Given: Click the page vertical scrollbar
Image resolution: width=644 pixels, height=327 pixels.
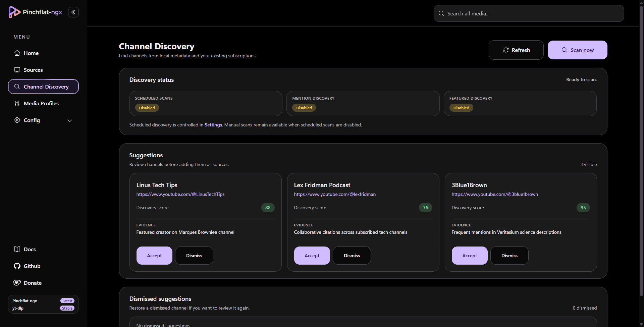Looking at the screenshot, I should pos(641,151).
